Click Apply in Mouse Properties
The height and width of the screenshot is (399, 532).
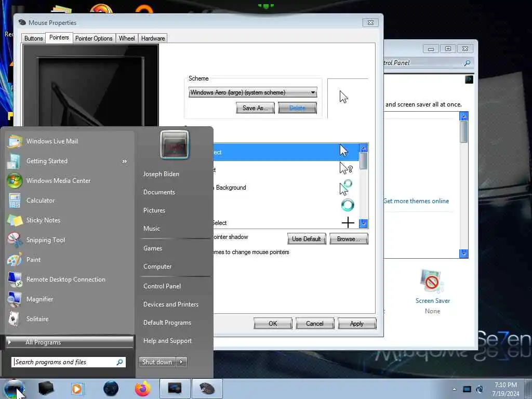357,323
